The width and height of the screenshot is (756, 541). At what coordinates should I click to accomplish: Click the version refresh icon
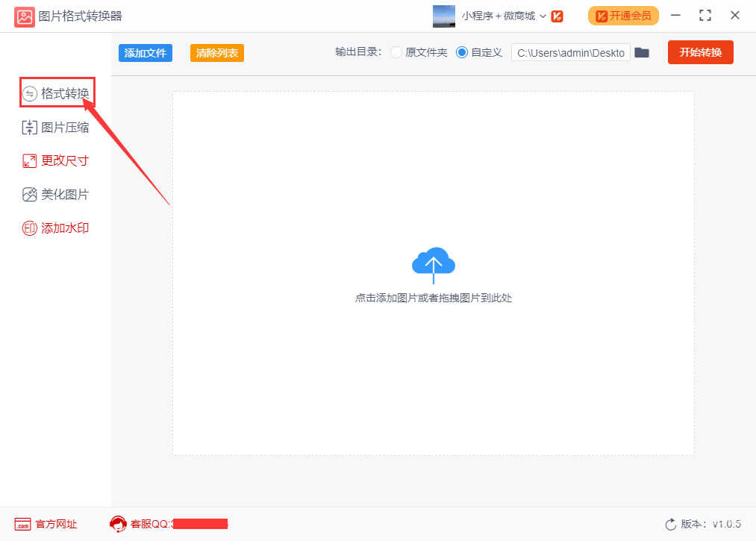pyautogui.click(x=670, y=525)
